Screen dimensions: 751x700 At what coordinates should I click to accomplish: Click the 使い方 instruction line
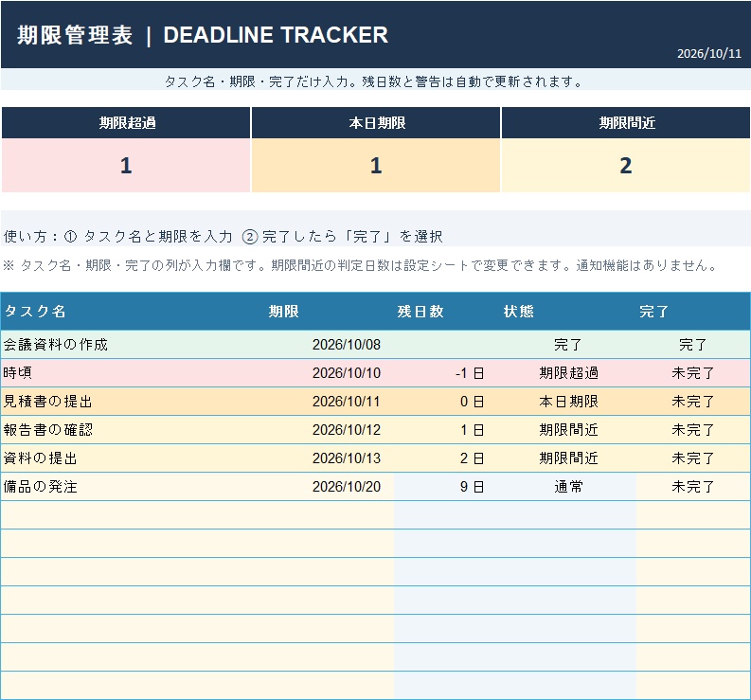224,236
